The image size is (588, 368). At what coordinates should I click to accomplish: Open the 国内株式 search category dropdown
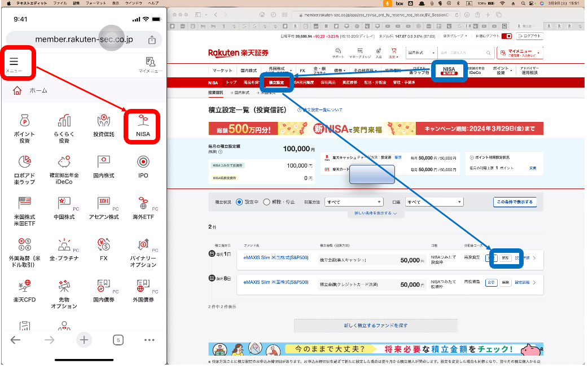(x=422, y=53)
